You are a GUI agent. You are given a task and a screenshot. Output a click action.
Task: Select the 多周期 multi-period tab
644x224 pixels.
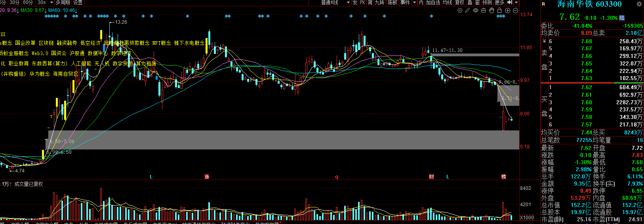(63, 2)
